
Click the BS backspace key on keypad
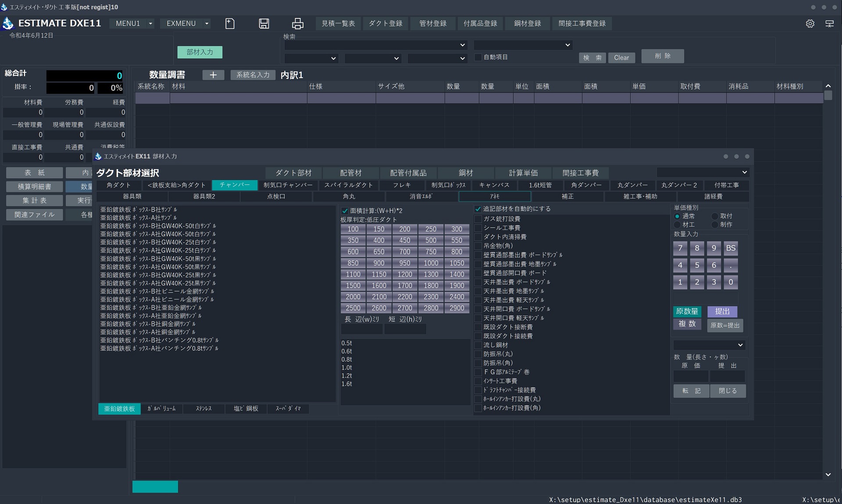(x=731, y=248)
